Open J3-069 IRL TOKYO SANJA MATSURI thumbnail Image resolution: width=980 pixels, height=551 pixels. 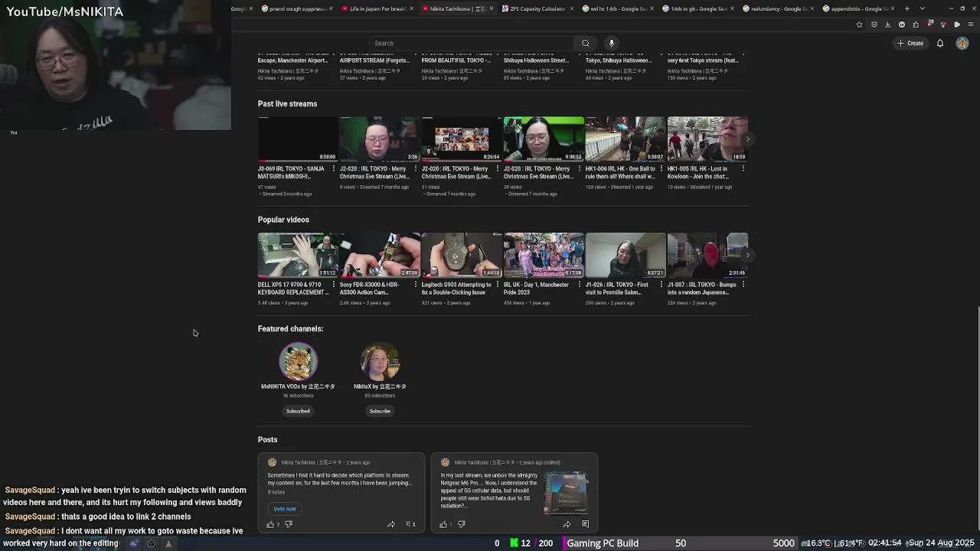pos(298,139)
